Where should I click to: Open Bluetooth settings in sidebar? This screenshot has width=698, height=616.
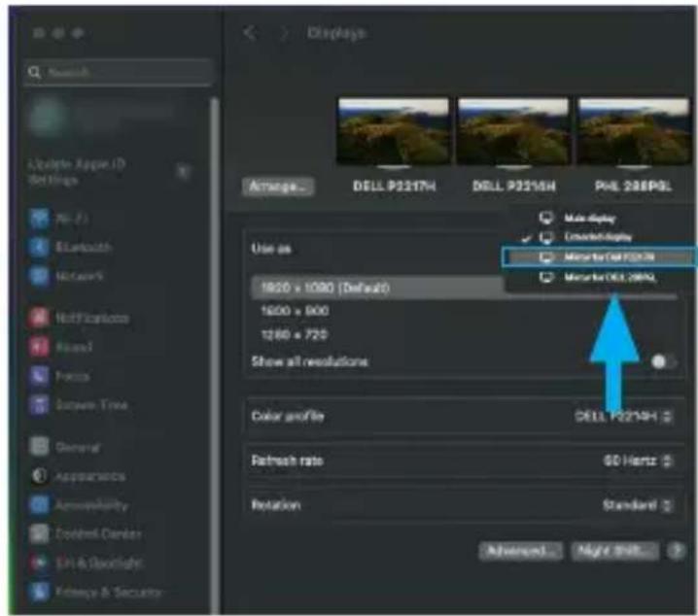tap(70, 247)
